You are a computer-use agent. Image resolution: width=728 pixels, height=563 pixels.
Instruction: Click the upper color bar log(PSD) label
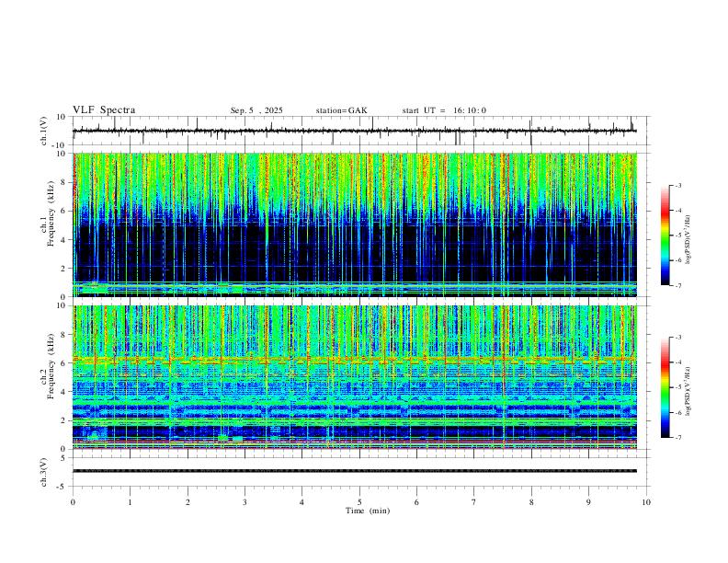click(688, 240)
